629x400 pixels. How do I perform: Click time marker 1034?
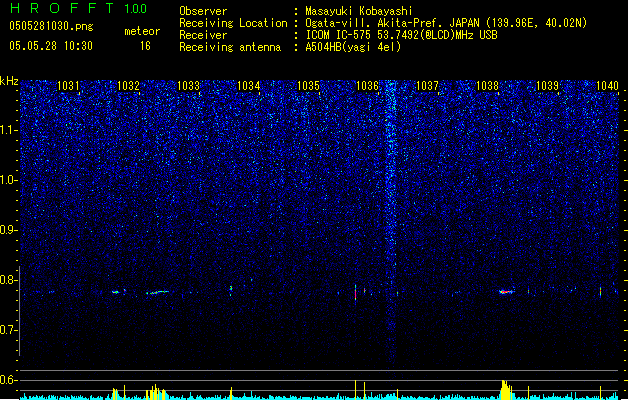248,85
